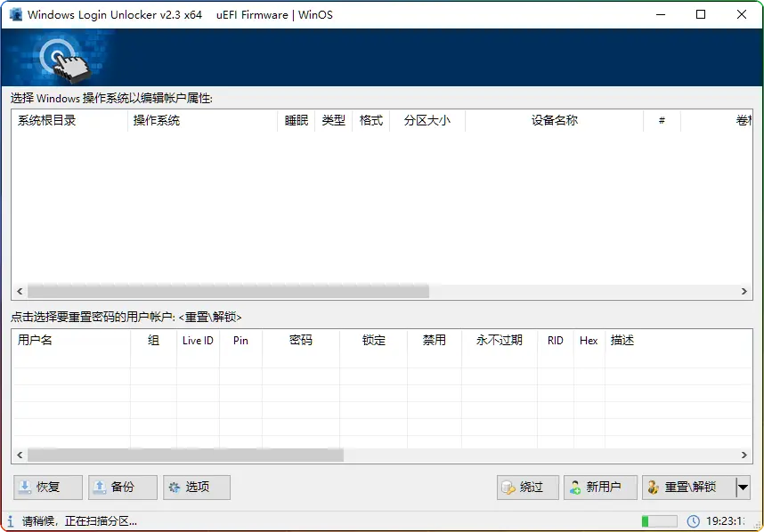The height and width of the screenshot is (532, 764).
Task: Click right arrow of user list scrollbar
Action: point(744,455)
